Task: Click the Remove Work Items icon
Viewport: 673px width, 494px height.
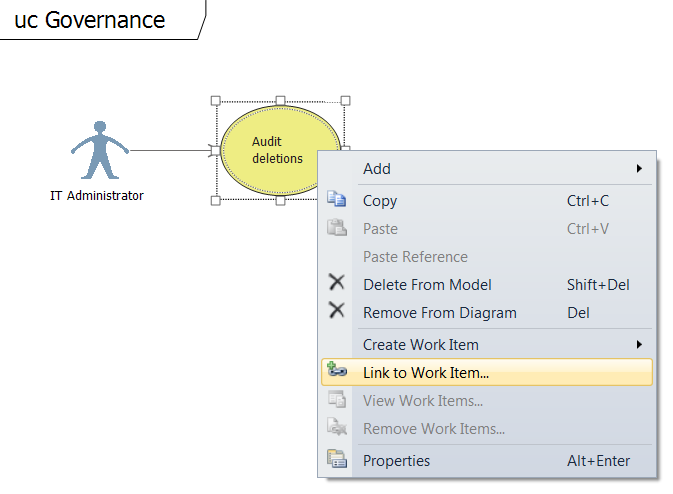Action: (336, 427)
